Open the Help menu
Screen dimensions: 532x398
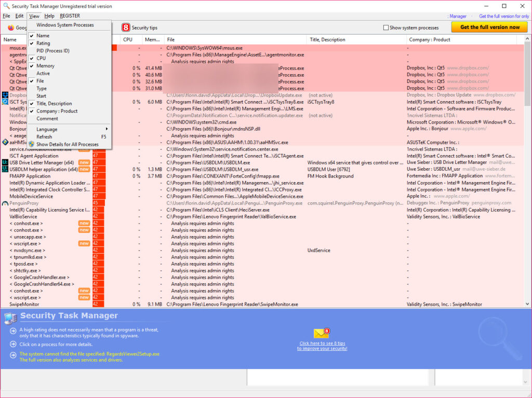click(49, 16)
